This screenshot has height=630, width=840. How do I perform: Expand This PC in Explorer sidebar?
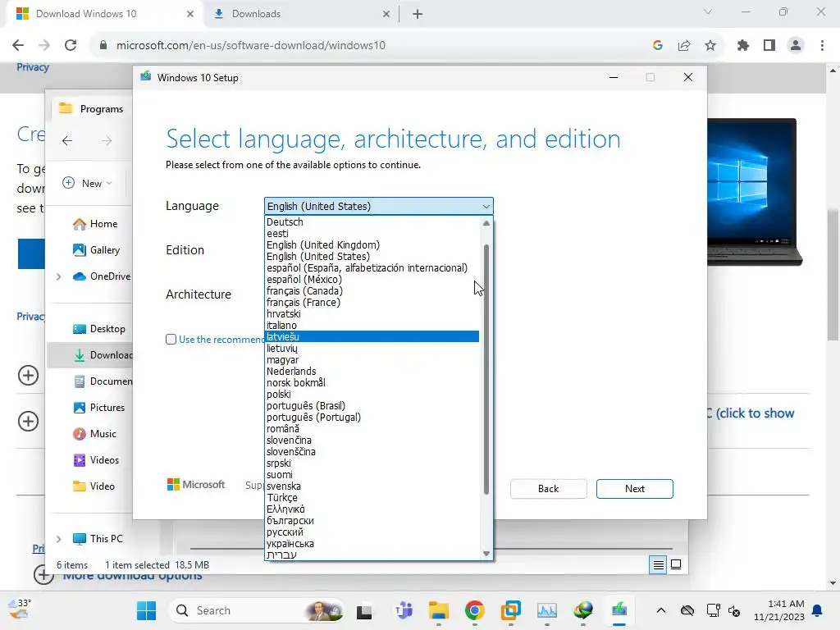59,539
